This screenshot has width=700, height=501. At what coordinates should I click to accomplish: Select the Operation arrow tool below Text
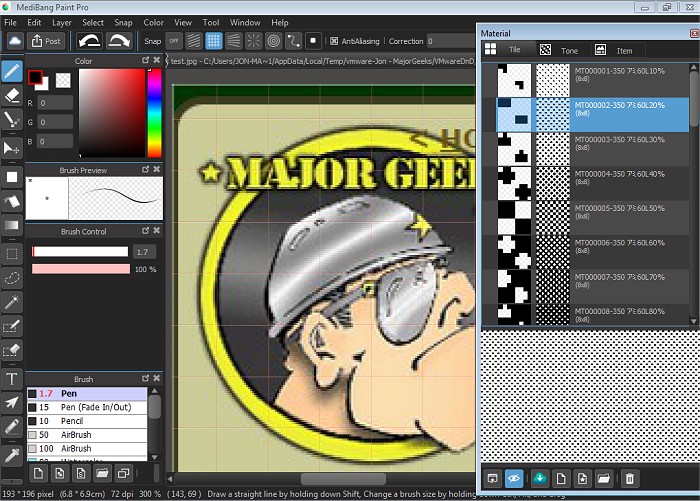[12, 403]
